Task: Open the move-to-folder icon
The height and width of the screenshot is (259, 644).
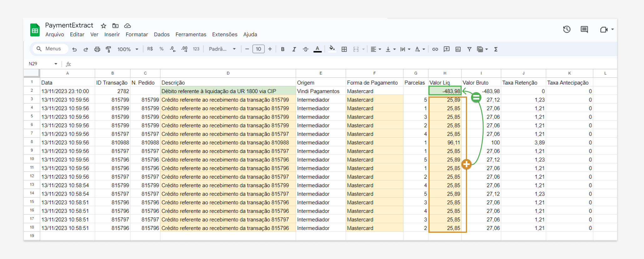Action: point(115,26)
